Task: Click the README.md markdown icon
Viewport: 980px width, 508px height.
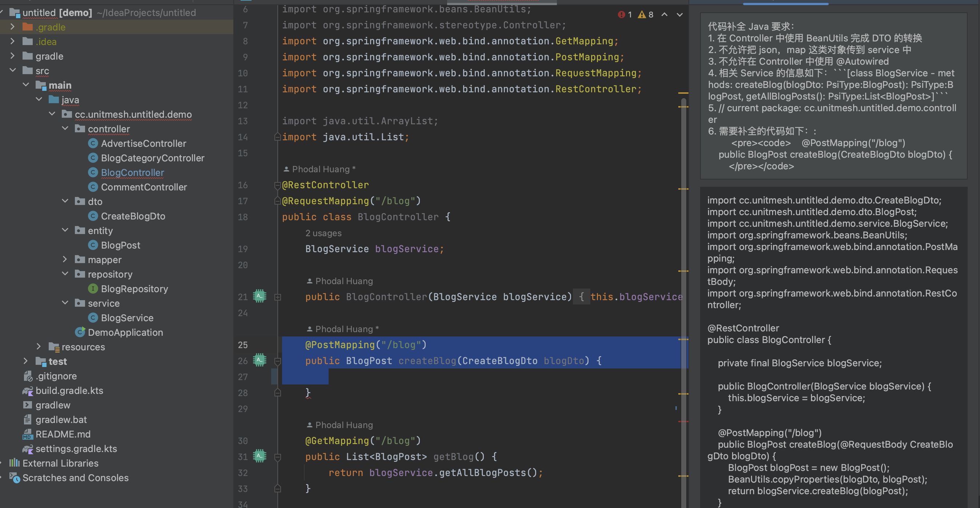Action: tap(28, 434)
